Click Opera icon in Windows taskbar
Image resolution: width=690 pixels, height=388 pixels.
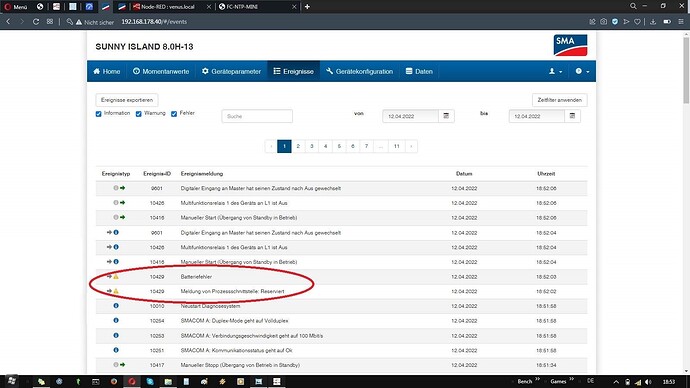(132, 381)
